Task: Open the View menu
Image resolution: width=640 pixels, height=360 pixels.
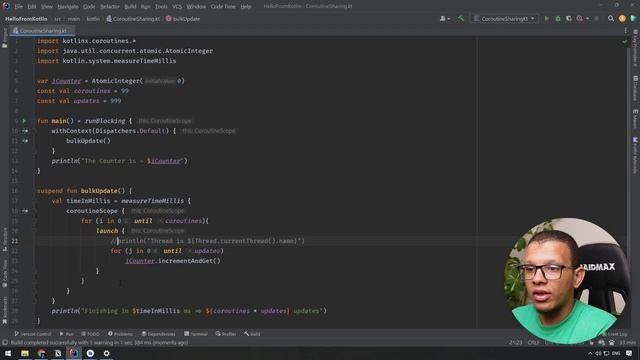Action: [47, 7]
